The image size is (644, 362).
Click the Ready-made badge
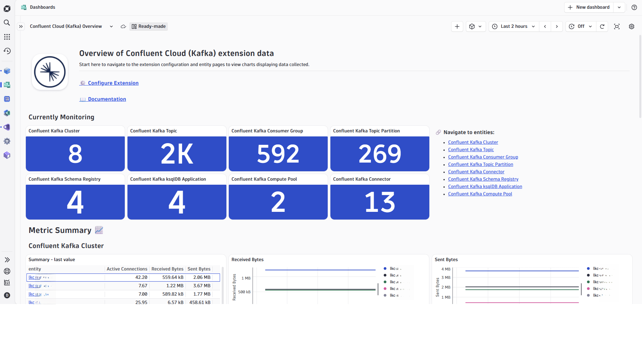pos(149,26)
